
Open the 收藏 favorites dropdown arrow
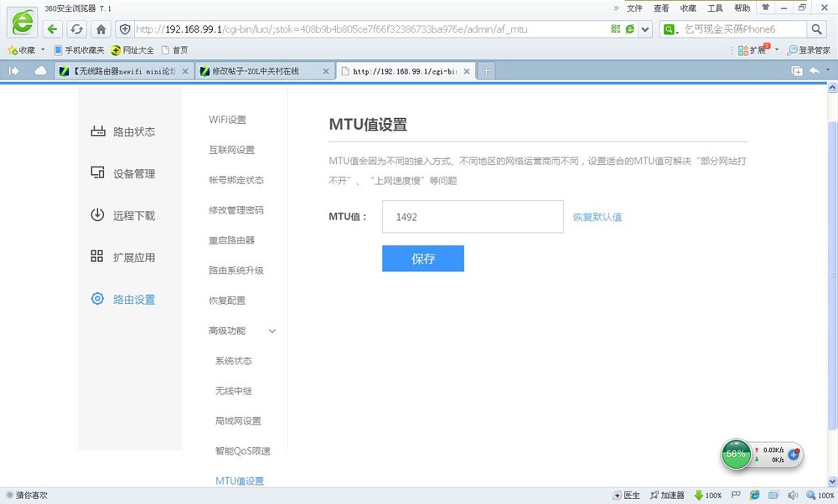43,50
